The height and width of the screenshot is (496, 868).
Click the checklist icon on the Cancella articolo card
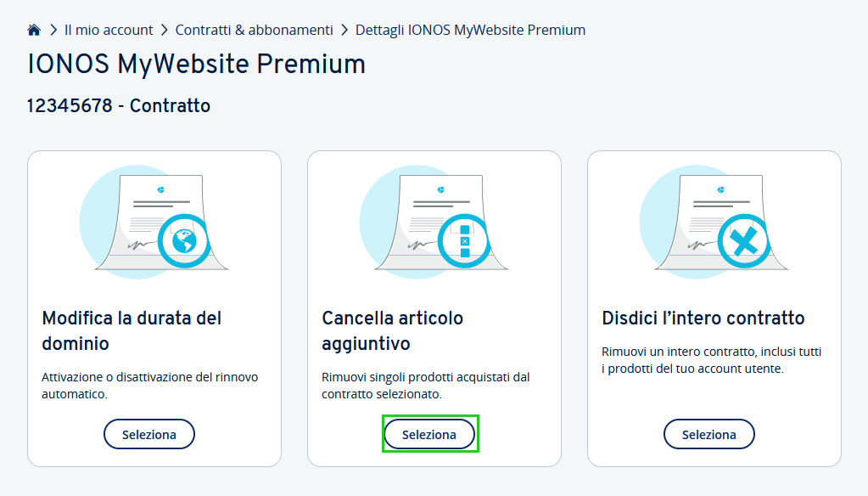point(464,241)
